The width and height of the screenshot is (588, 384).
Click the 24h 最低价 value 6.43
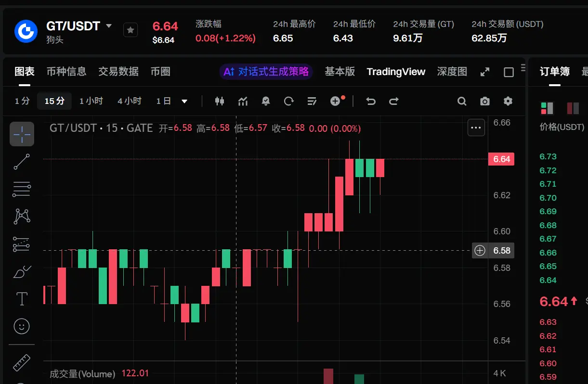(x=343, y=38)
